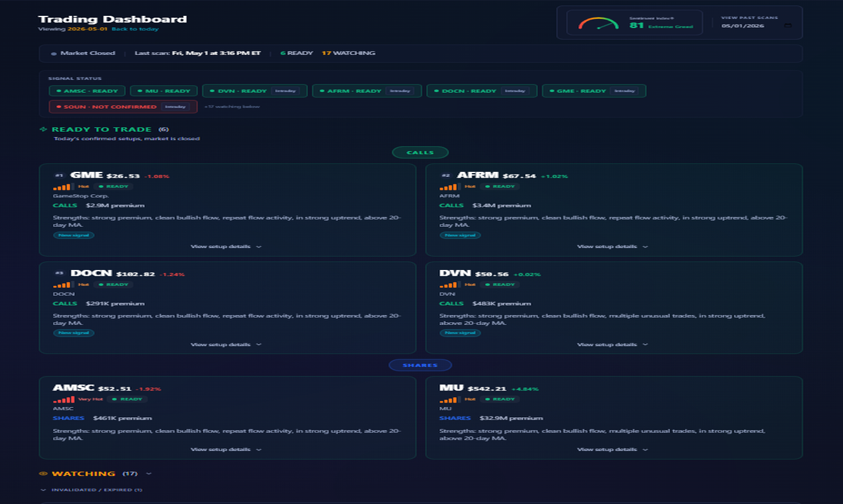Click the Ready to Trade sparkle icon
This screenshot has height=504, width=843.
tap(43, 129)
